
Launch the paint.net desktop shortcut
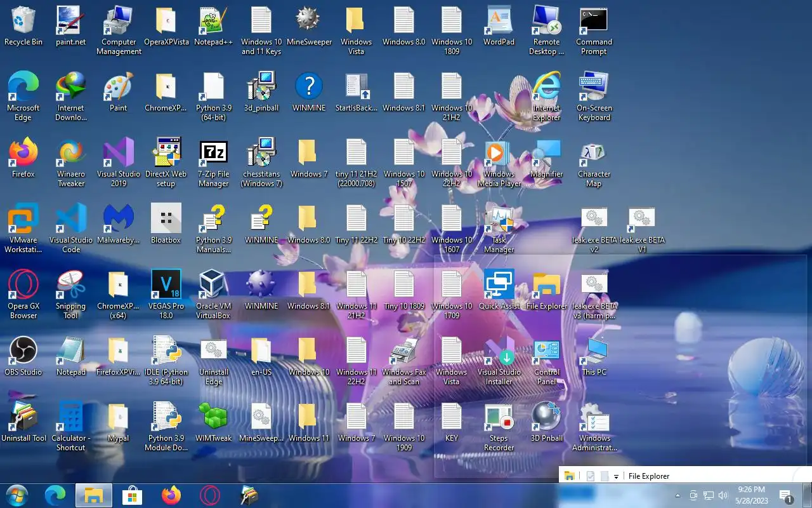[71, 27]
